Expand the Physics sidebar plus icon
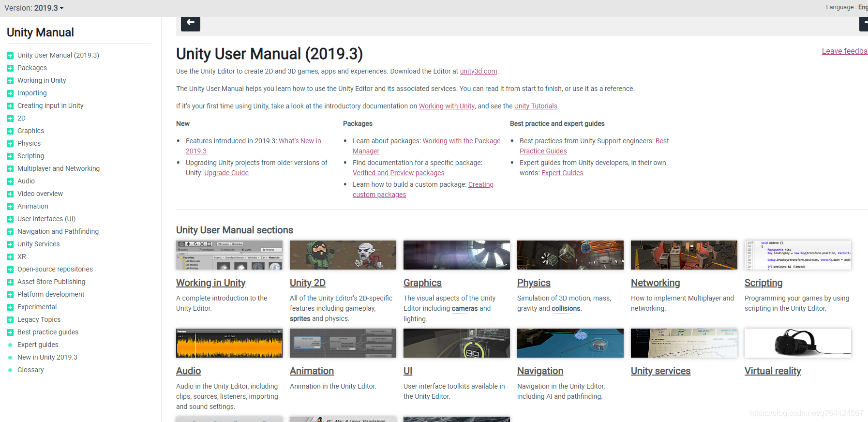Screen dimensions: 868x422 pos(10,144)
